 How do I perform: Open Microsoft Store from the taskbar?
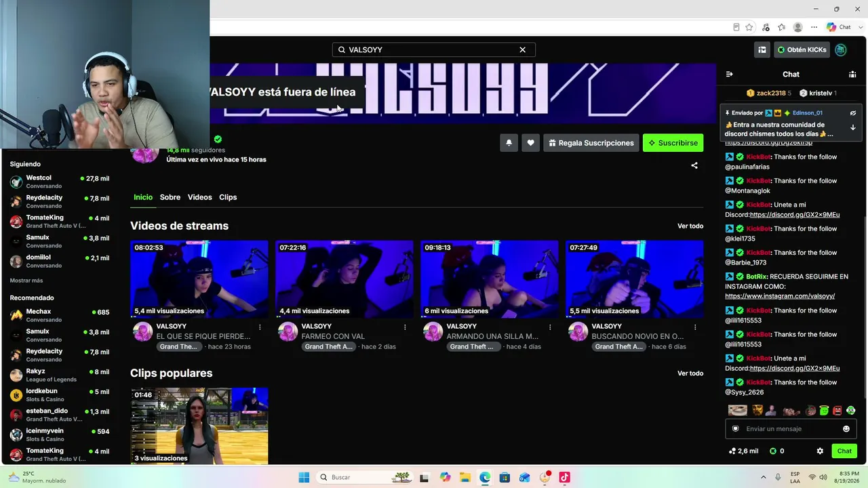point(505,477)
